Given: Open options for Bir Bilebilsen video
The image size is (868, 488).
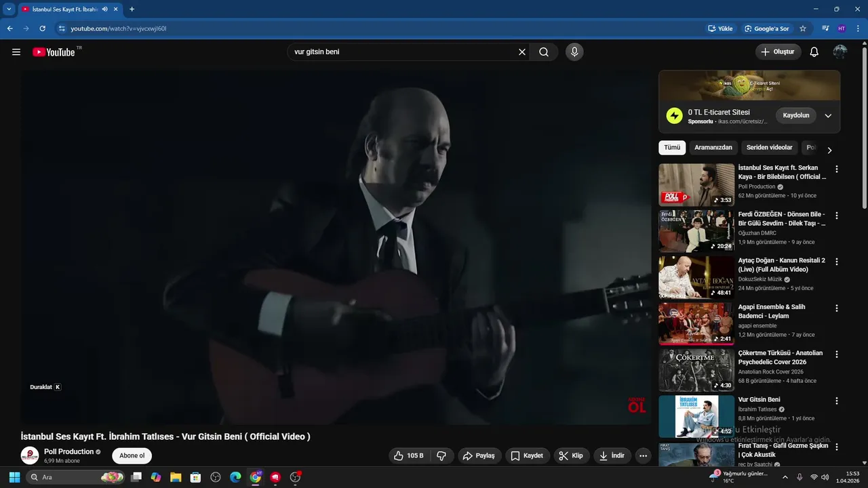Looking at the screenshot, I should point(837,169).
